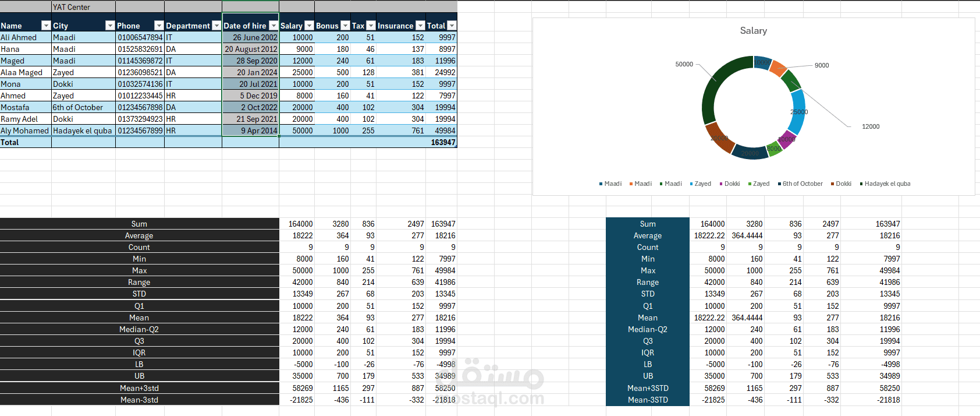The height and width of the screenshot is (416, 980).
Task: Select 'Count' label in blue table
Action: pyautogui.click(x=648, y=247)
